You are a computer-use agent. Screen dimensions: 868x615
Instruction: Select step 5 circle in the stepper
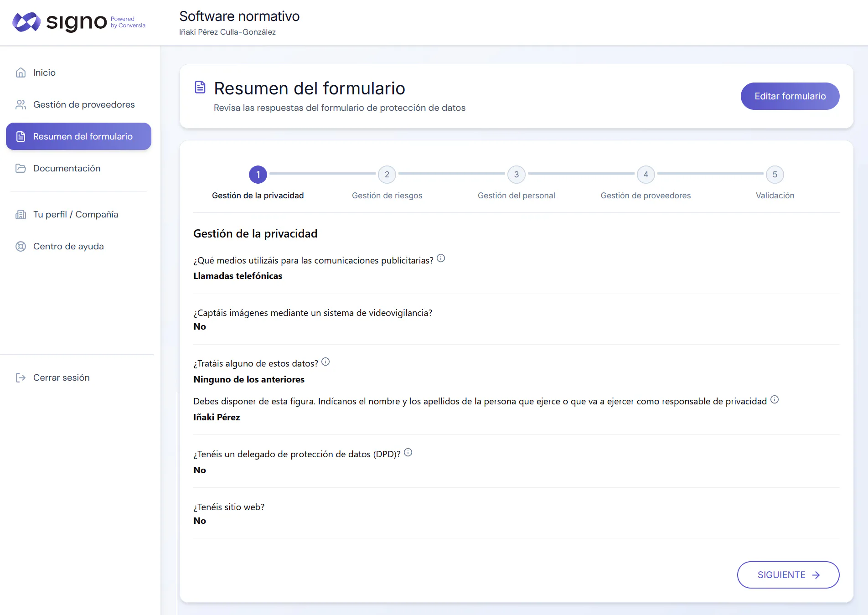(x=775, y=175)
